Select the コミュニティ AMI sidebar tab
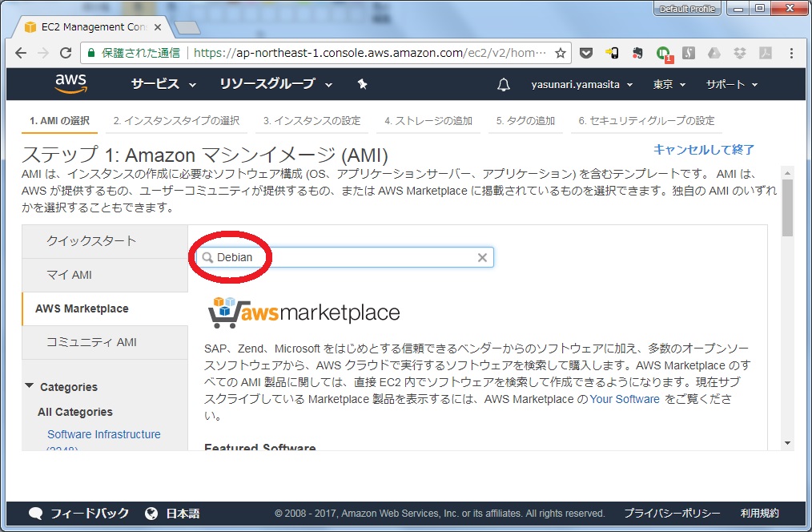The height and width of the screenshot is (532, 812). pos(105,342)
